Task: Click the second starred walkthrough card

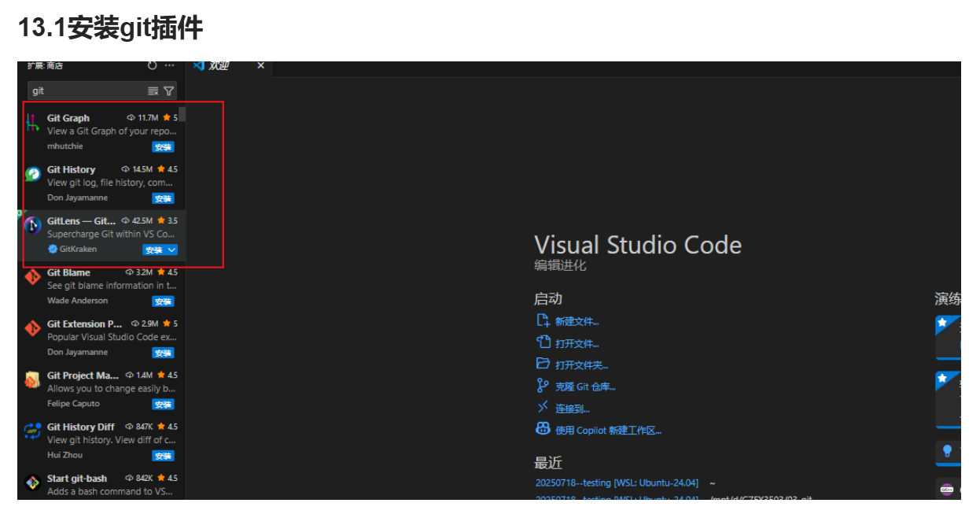Action: [948, 399]
